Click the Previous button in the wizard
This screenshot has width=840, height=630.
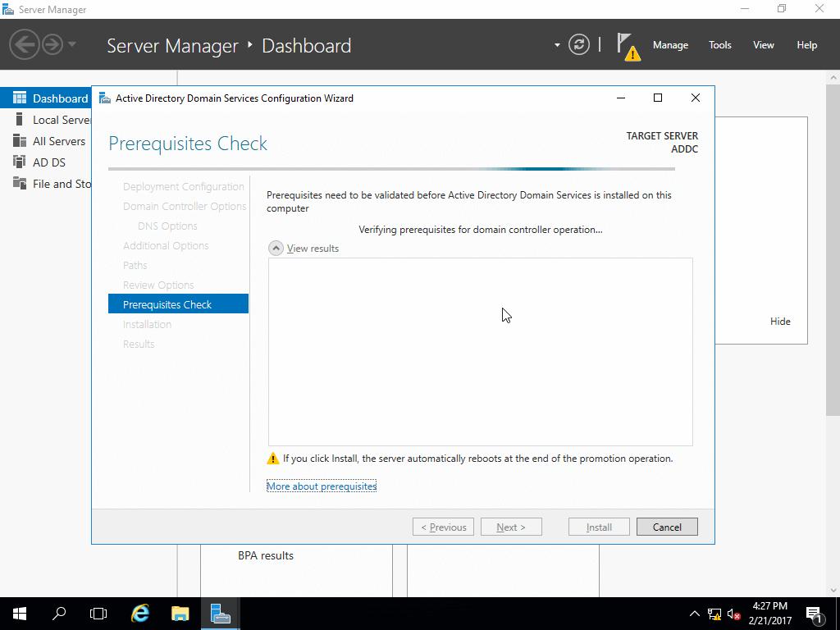pos(443,527)
